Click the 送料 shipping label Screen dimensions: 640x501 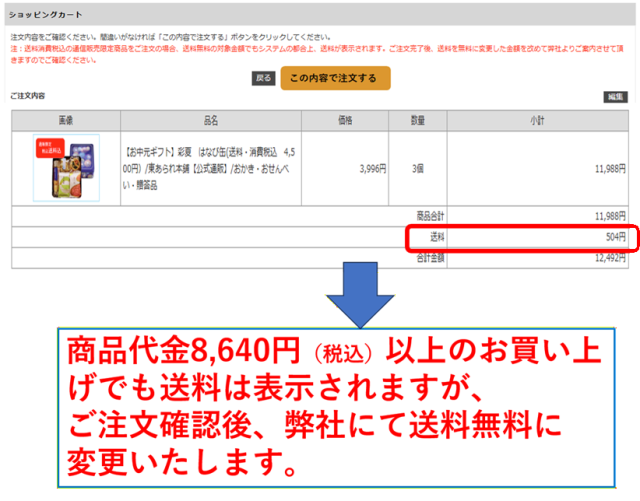point(437,237)
